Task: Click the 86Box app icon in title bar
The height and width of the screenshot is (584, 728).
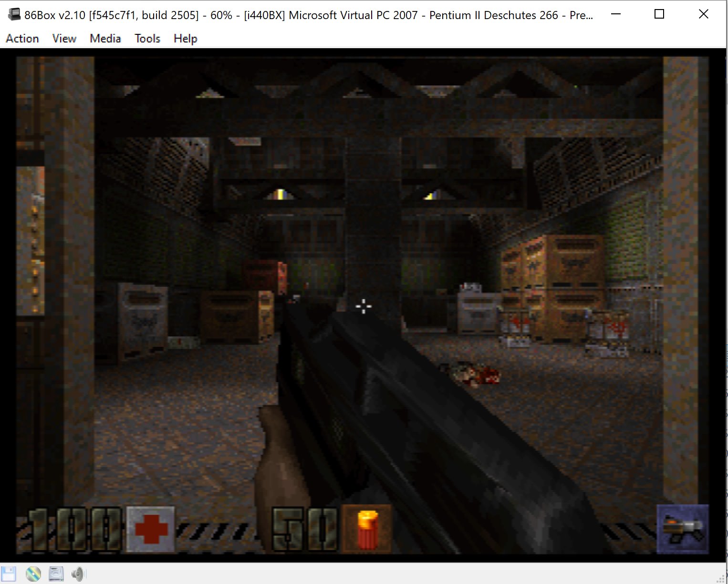Action: 14,14
